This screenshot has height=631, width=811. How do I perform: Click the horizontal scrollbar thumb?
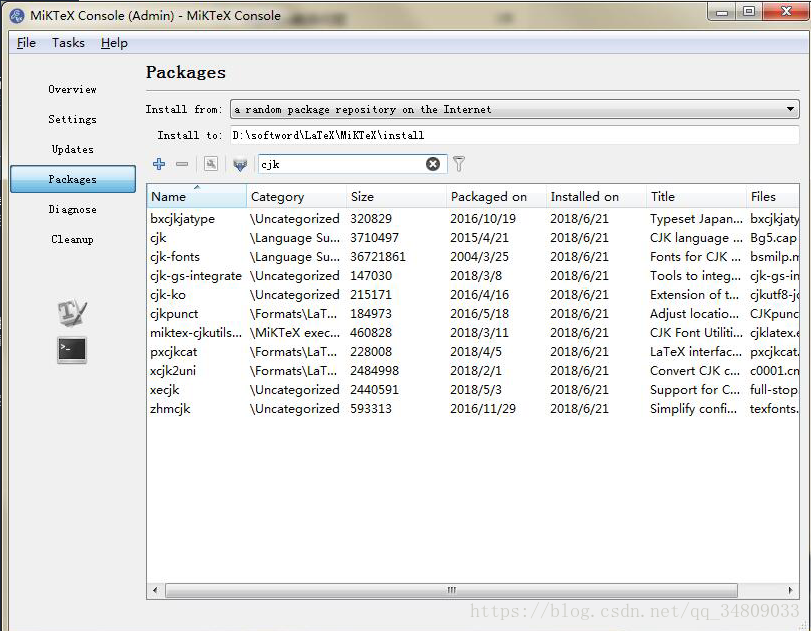tap(452, 590)
